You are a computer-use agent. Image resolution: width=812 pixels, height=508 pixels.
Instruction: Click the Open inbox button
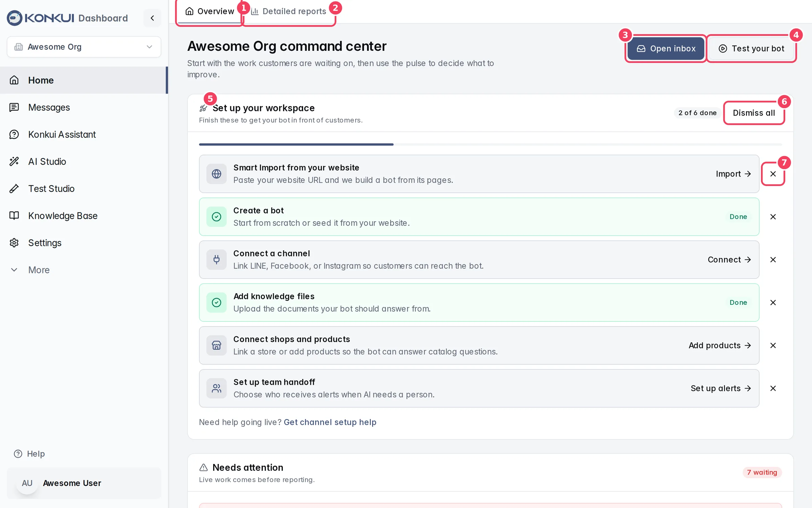666,48
